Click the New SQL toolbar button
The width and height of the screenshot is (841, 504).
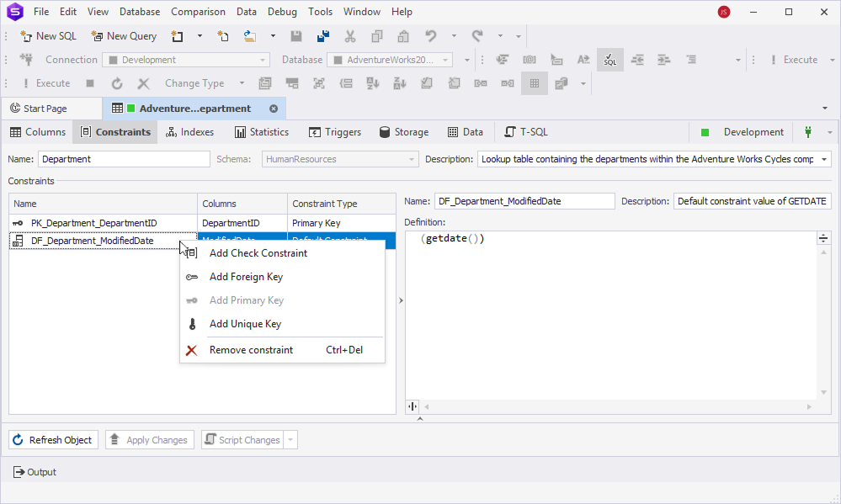(x=48, y=36)
